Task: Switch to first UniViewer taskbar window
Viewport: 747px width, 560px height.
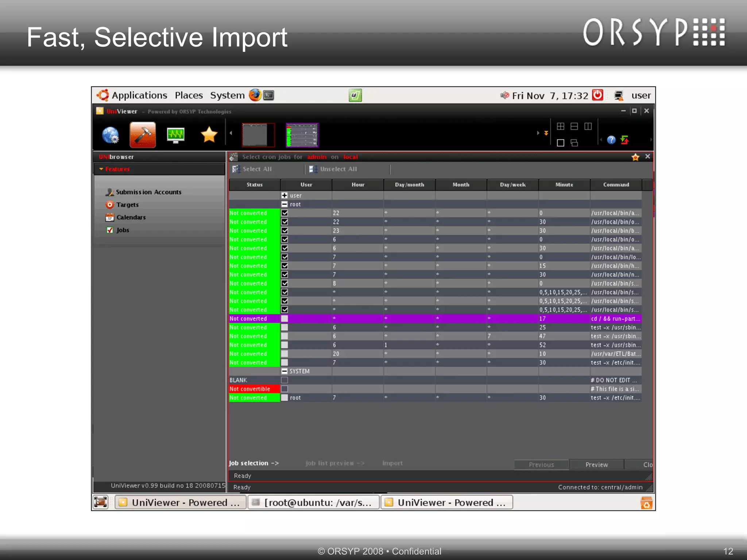Action: 181,502
